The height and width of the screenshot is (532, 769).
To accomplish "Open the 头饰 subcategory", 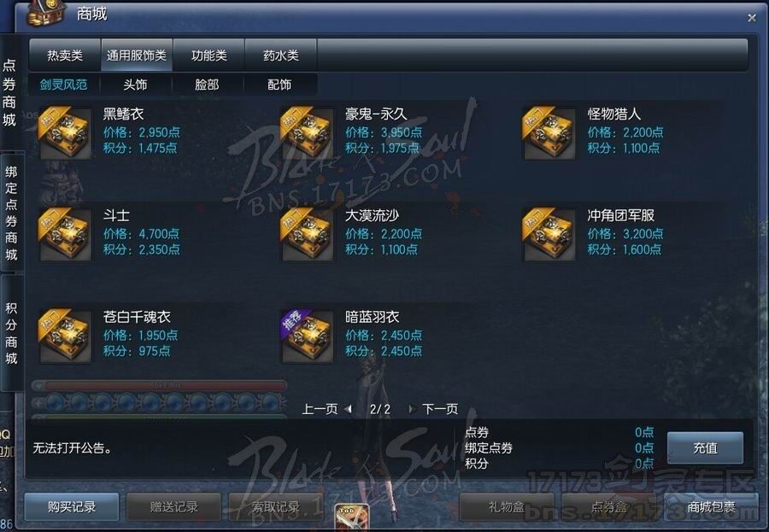I will tap(135, 85).
